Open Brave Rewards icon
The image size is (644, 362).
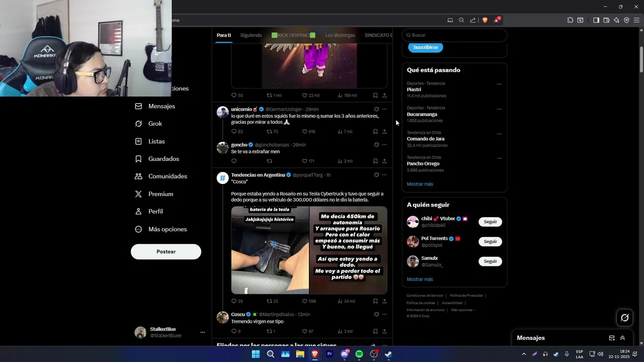497,20
